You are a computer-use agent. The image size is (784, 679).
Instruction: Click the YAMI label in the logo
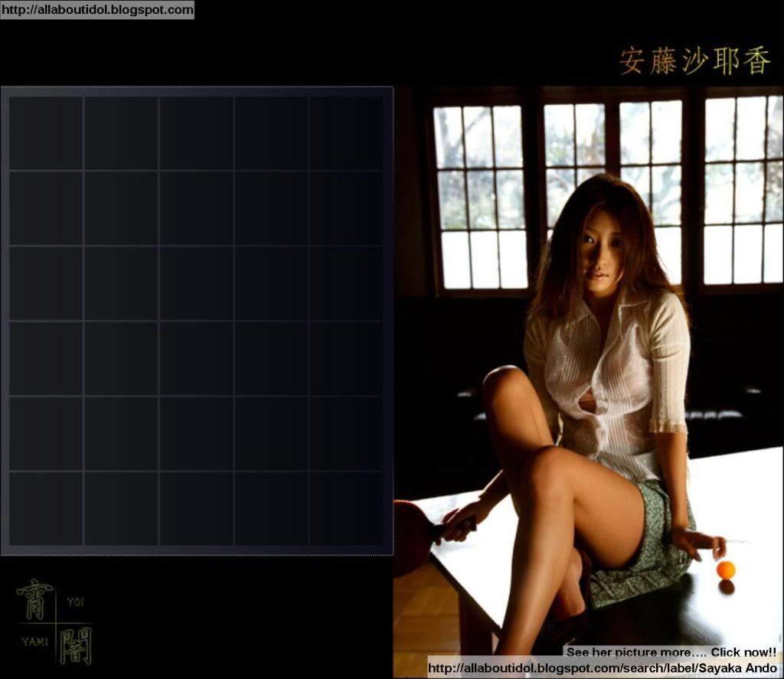point(34,641)
